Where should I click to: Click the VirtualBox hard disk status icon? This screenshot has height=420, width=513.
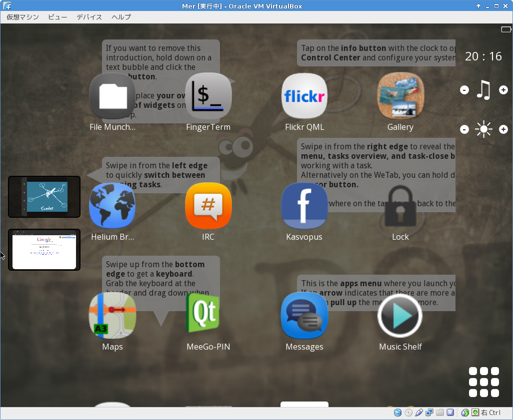click(398, 413)
